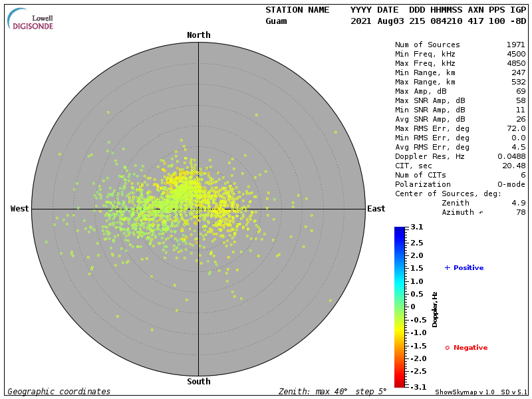Click the Zenith max 40° step caption
The height and width of the screenshot is (399, 532).
tap(334, 392)
